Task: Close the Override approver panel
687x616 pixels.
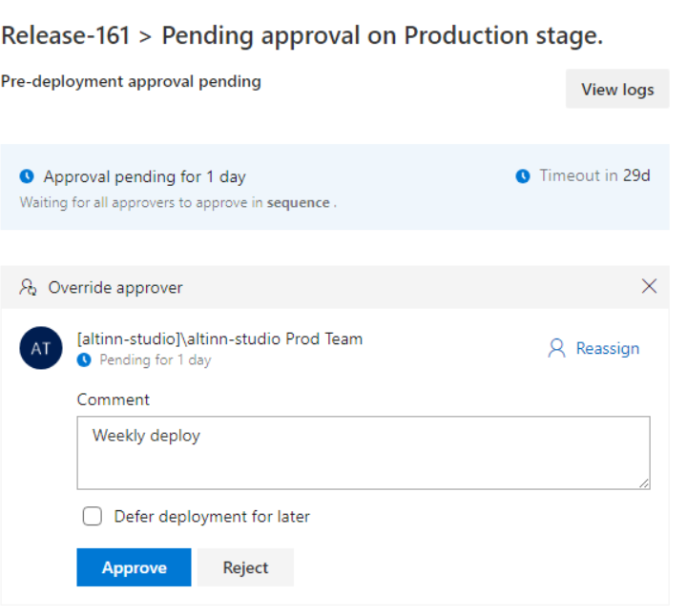Action: pos(650,286)
